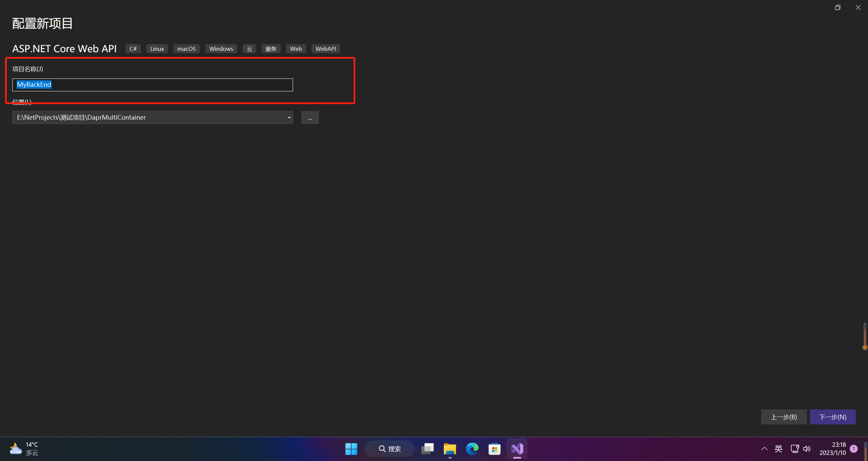Click the 项目名称(J) label
The width and height of the screenshot is (868, 461).
pyautogui.click(x=27, y=69)
